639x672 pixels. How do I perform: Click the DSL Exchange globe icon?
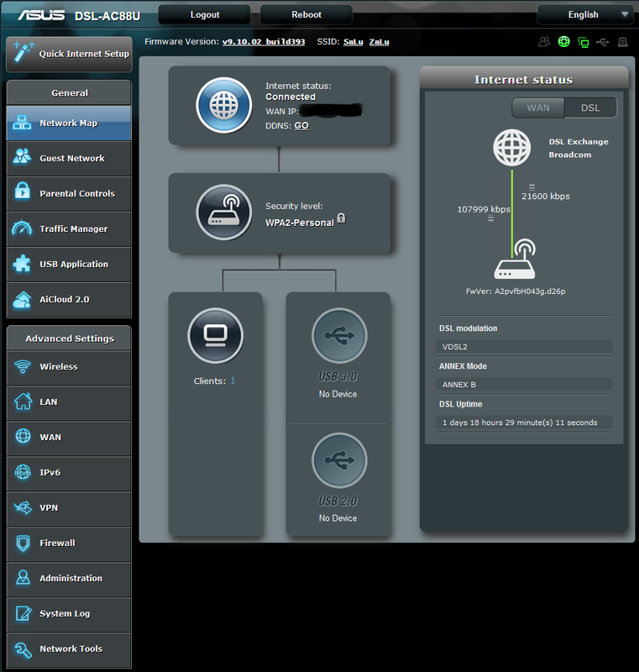pyautogui.click(x=512, y=148)
